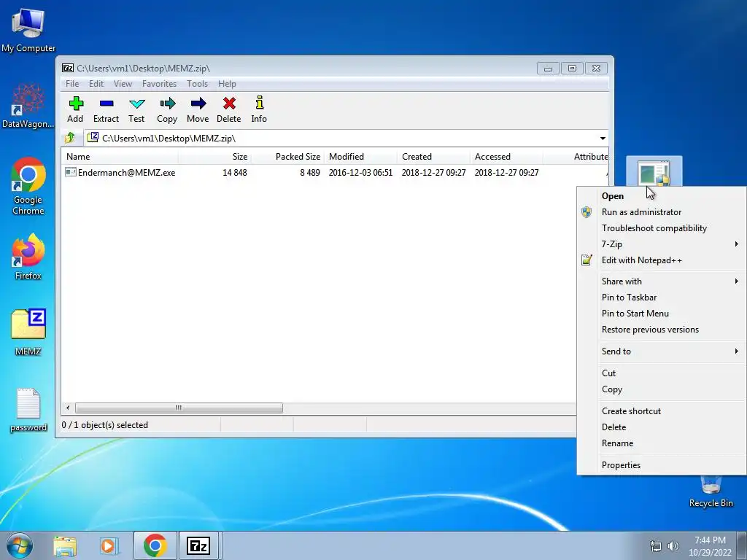Open the Help menu
Screen dimensions: 747x560
pyautogui.click(x=228, y=84)
